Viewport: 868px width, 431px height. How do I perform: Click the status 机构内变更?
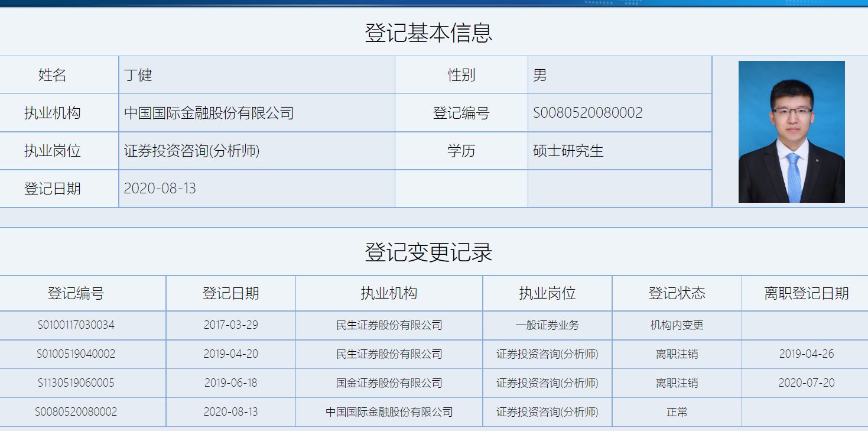(x=677, y=325)
